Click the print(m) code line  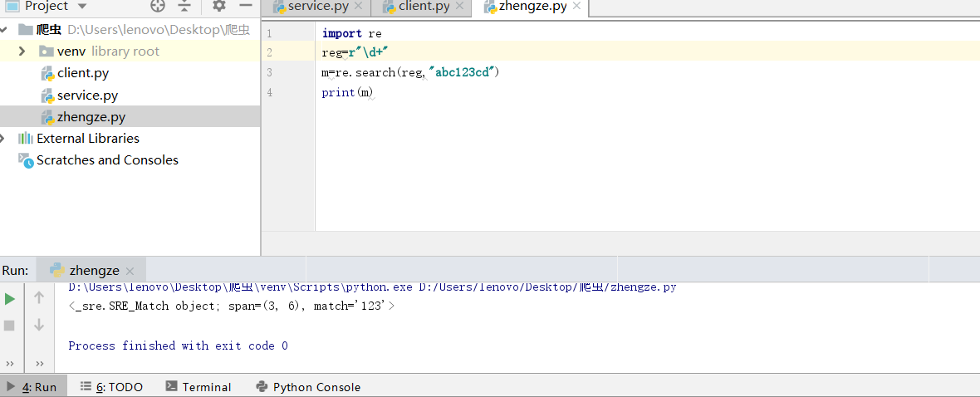pos(347,93)
